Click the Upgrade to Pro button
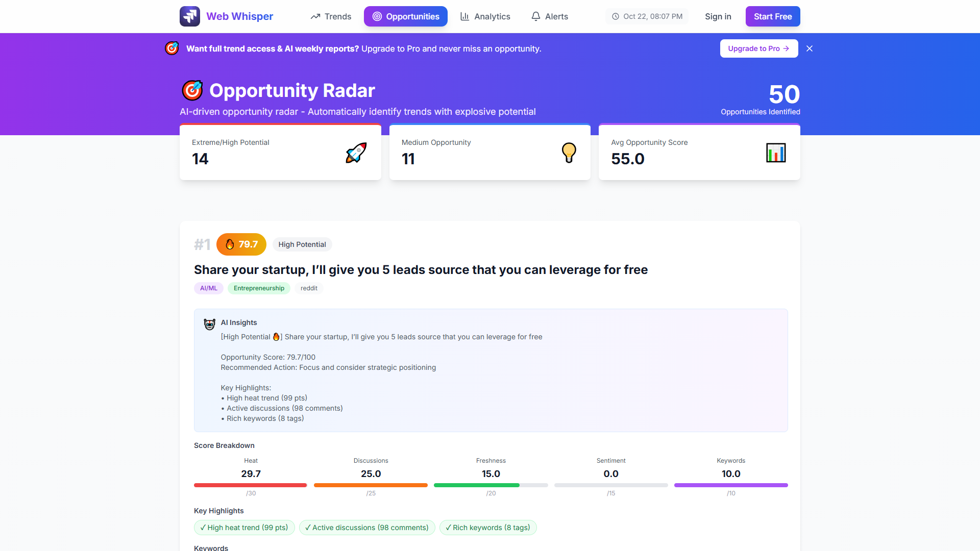This screenshot has height=551, width=980. 758,48
